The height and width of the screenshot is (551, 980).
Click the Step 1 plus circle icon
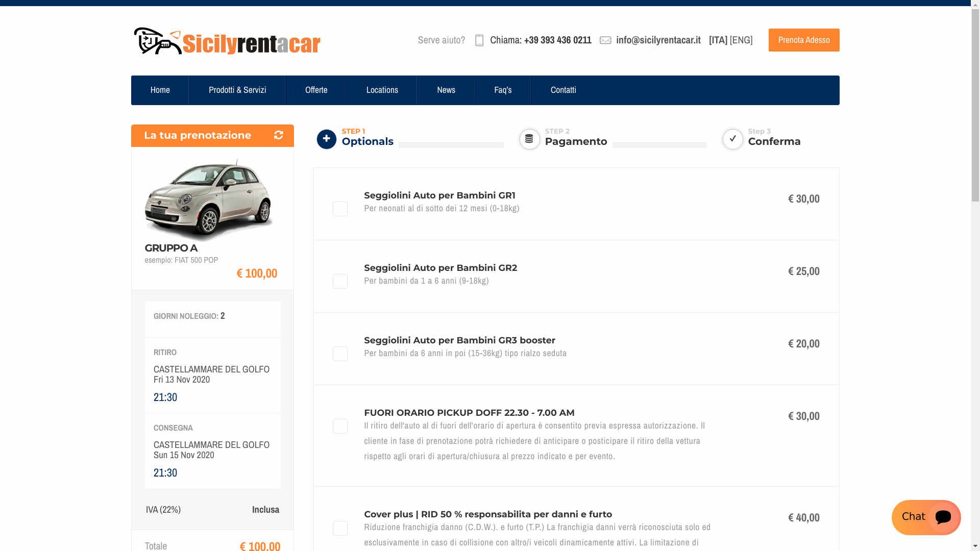point(327,139)
